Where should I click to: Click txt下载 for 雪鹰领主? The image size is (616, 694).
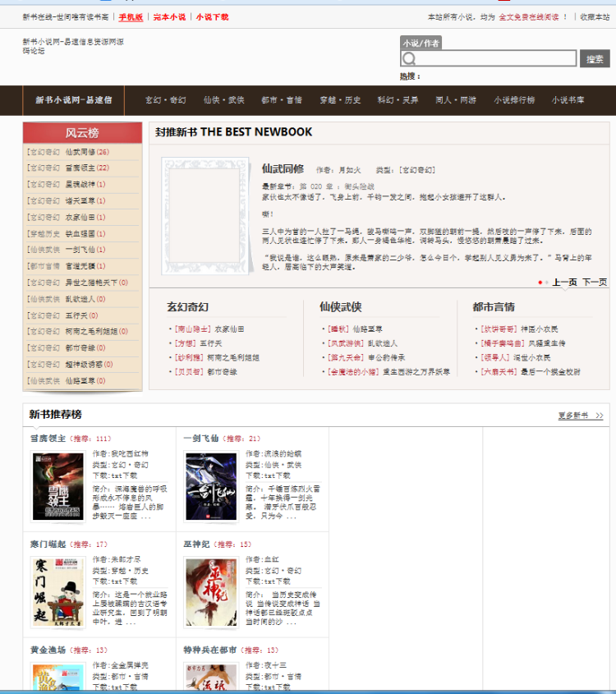coord(124,476)
